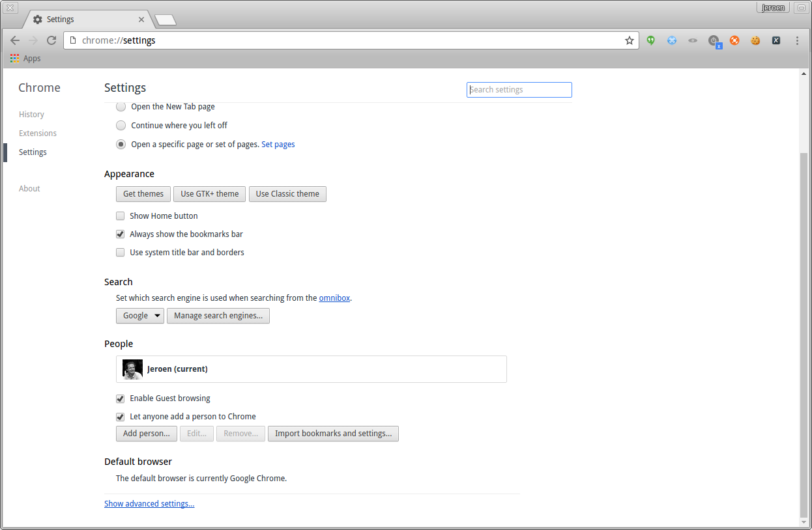This screenshot has width=812, height=530.
Task: Open Extensions from the sidebar
Action: [38, 133]
